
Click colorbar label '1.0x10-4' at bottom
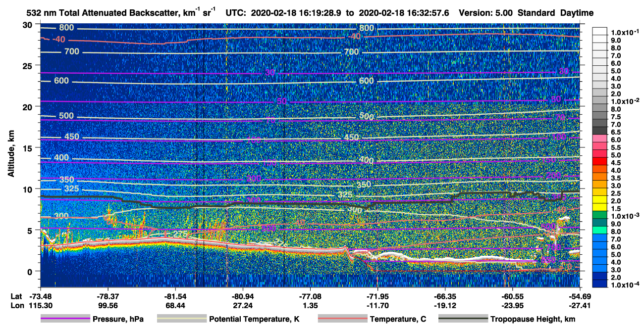626,285
